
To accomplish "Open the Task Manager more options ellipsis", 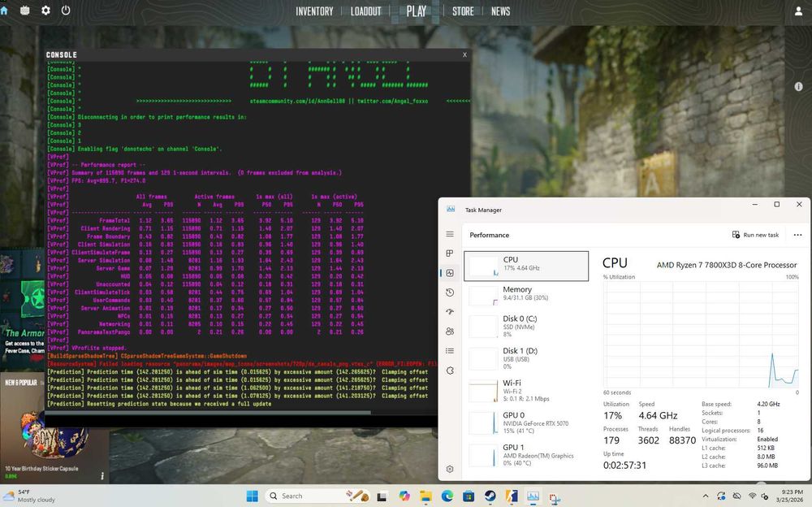I will pos(797,235).
